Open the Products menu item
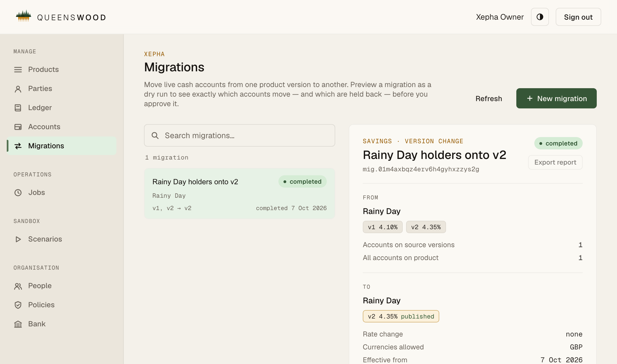 [x=61, y=69]
